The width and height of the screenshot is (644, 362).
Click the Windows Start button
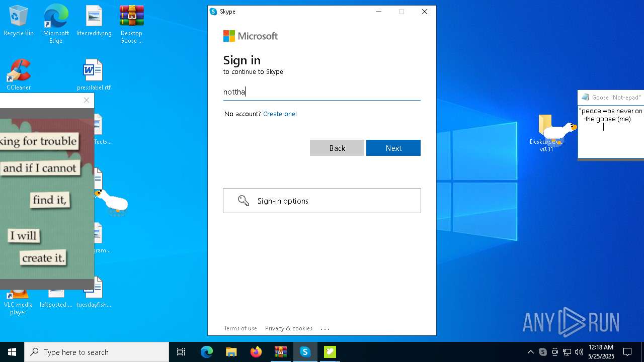click(12, 352)
